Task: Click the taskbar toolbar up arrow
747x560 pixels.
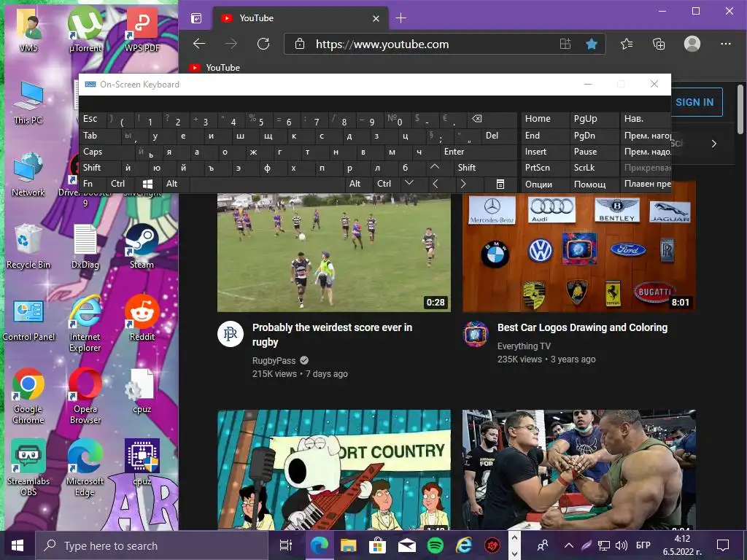Action: tap(514, 537)
